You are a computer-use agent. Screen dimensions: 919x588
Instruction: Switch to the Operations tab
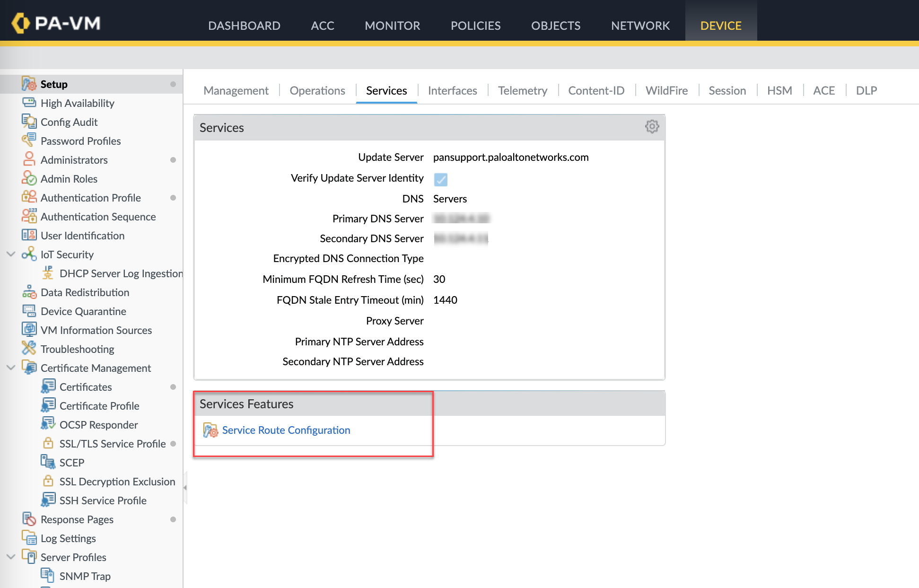317,90
